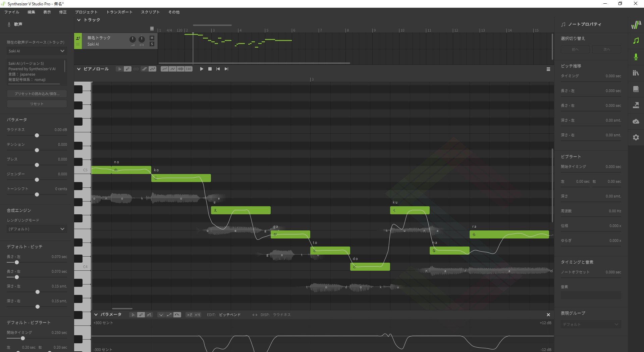Jump to beginning with skip-back button
The height and width of the screenshot is (352, 644).
[218, 69]
